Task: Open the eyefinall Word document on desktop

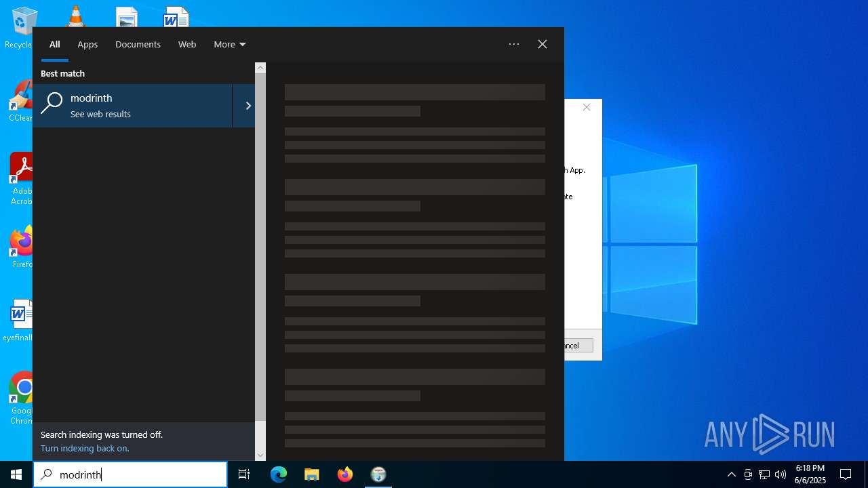Action: click(18, 320)
